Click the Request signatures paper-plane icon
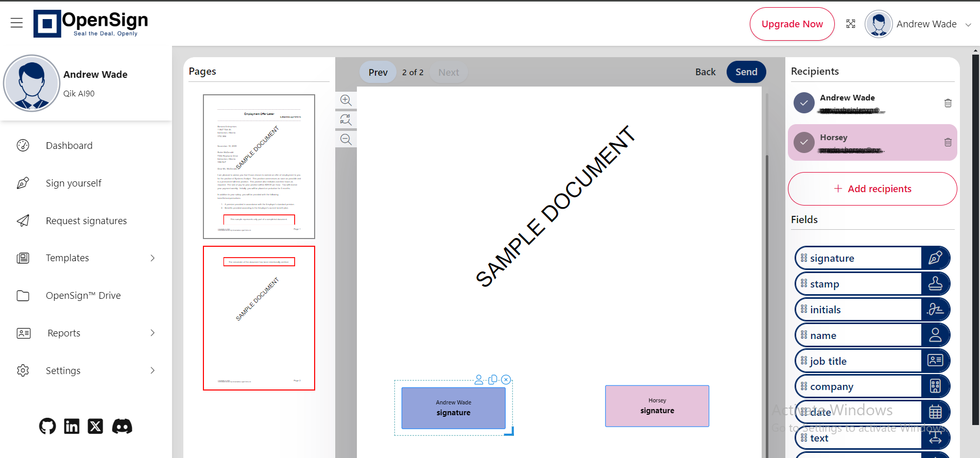Screen dimensions: 980x458 click(x=23, y=220)
